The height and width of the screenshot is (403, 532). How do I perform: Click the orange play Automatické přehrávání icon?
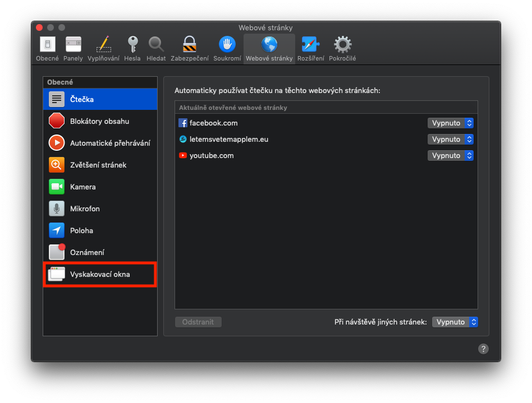[57, 143]
